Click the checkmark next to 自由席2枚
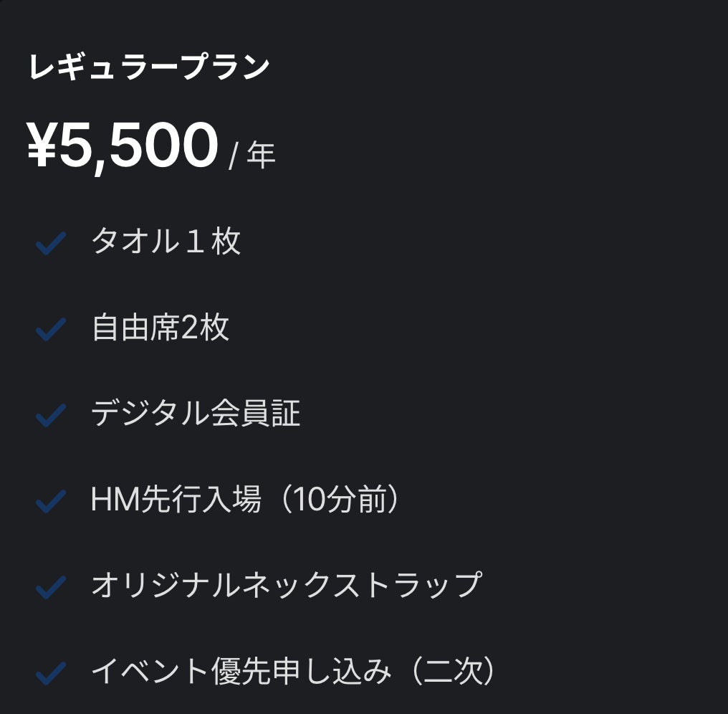Screen dimensions: 728x714 pyautogui.click(x=51, y=330)
